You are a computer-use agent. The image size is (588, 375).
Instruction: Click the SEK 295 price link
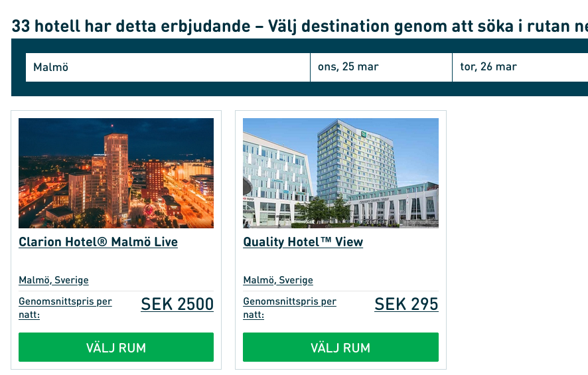(x=406, y=305)
